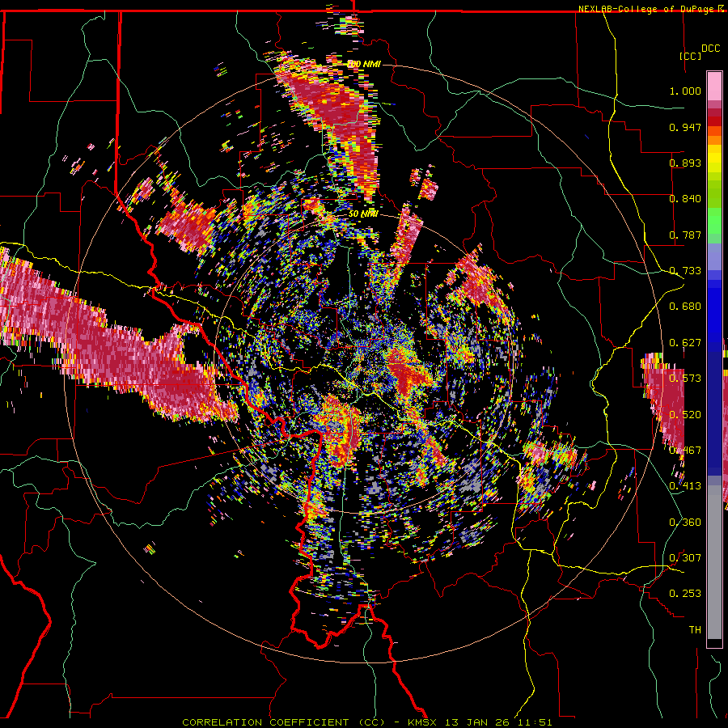Click the TH threshold label
The height and width of the screenshot is (728, 728).
[695, 630]
